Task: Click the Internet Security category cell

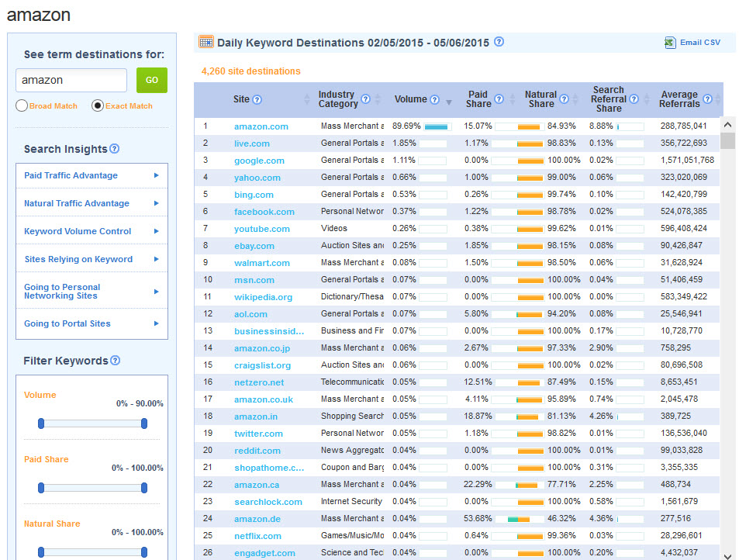Action: tap(351, 502)
